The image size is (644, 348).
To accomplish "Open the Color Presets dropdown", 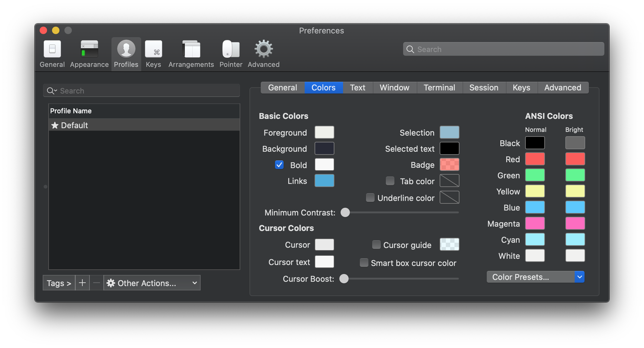I will pos(536,277).
